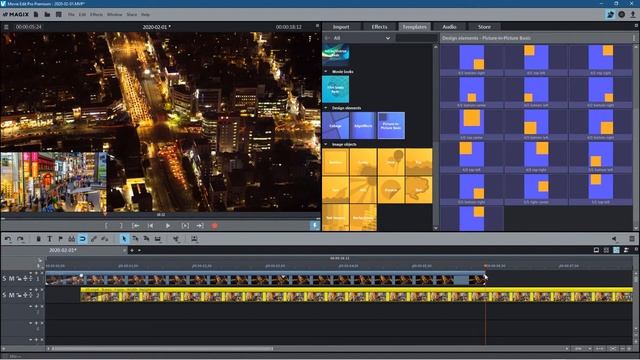Collapse the Design elements section
Viewport: 640px width, 360px height.
click(x=326, y=108)
